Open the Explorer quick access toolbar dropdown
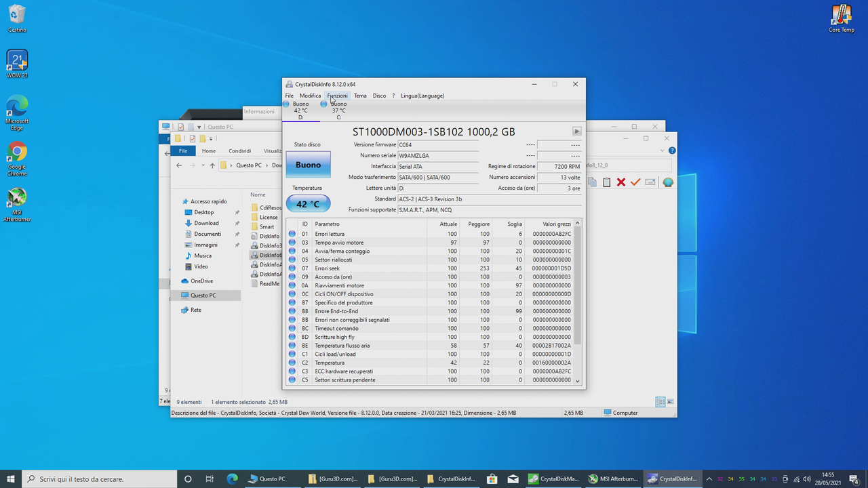The image size is (868, 488). click(212, 139)
